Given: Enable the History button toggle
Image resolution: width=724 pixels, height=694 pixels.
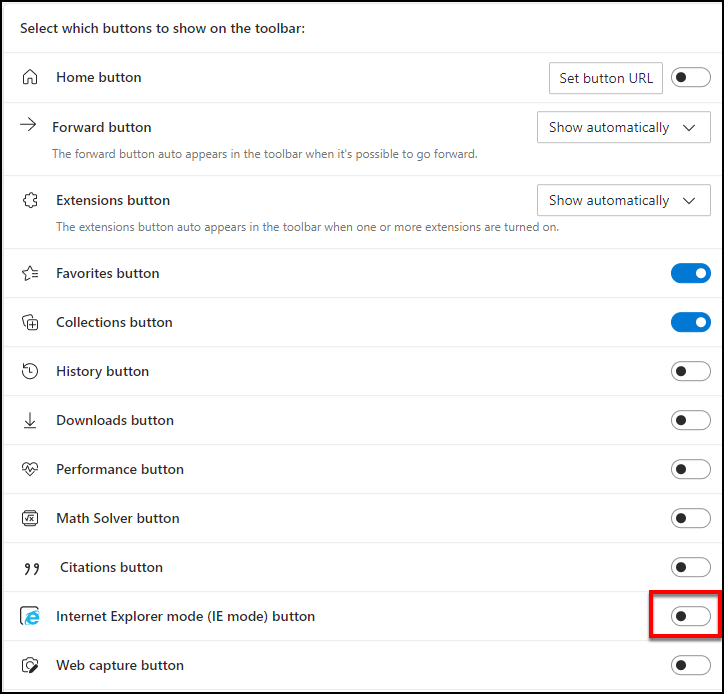Looking at the screenshot, I should [x=690, y=371].
